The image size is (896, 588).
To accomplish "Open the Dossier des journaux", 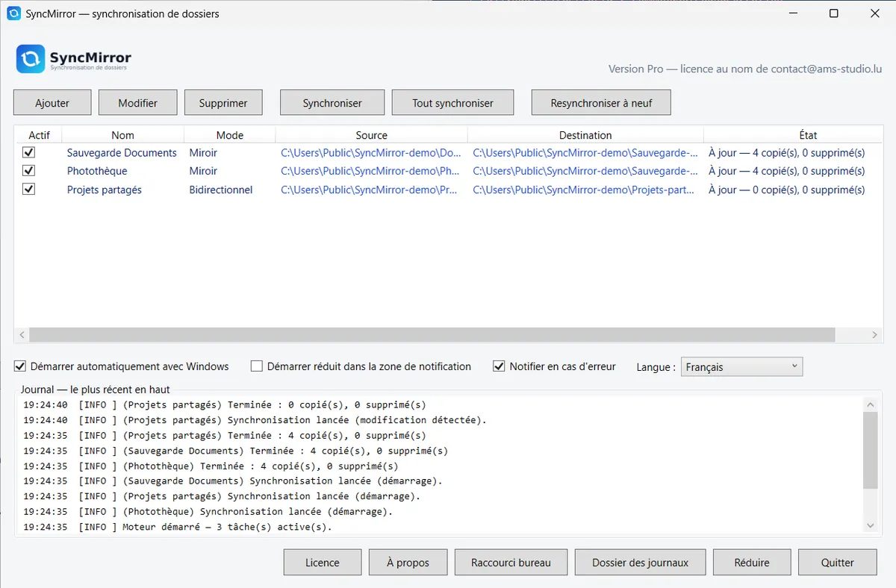I will [x=641, y=563].
